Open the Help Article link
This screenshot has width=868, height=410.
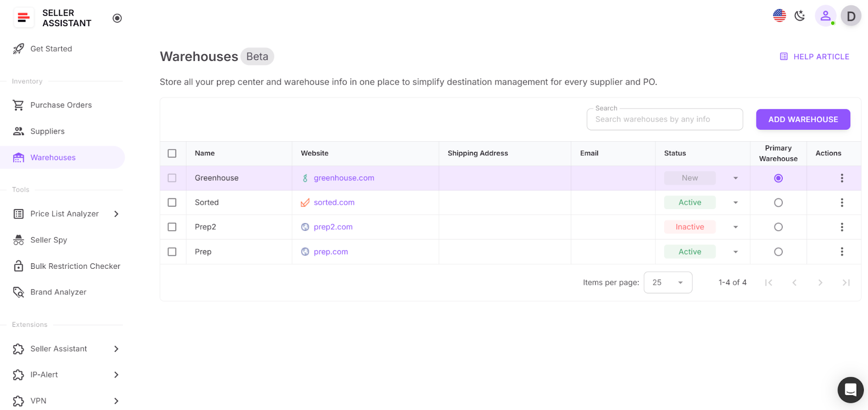[x=814, y=56]
